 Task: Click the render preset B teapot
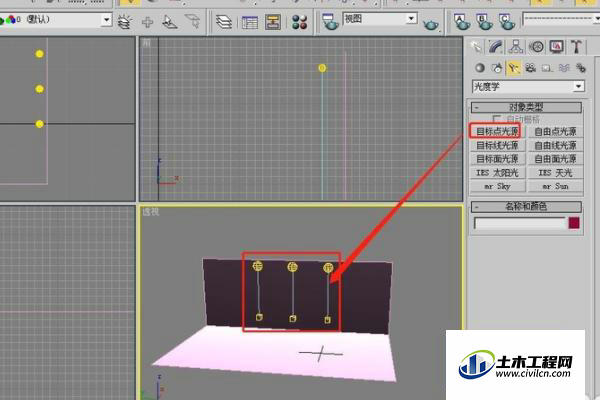point(484,22)
